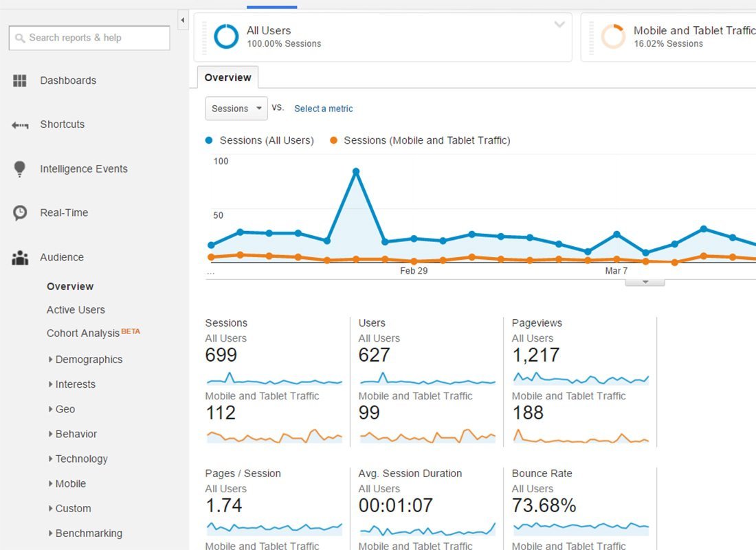Click the Real-Time clock icon
The height and width of the screenshot is (550, 756).
pyautogui.click(x=20, y=213)
